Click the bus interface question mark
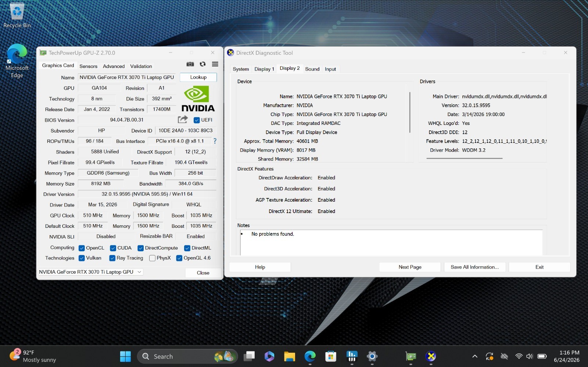The width and height of the screenshot is (588, 367). pyautogui.click(x=215, y=141)
